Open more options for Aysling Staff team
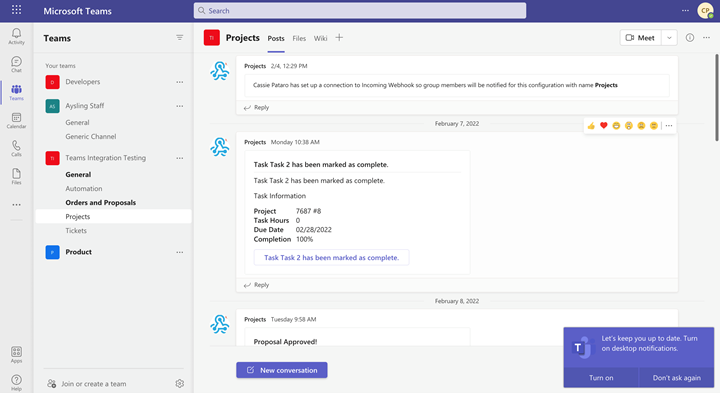 tap(180, 106)
